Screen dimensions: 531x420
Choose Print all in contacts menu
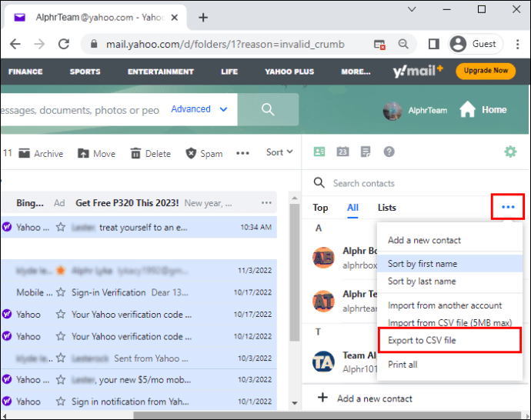click(x=449, y=365)
